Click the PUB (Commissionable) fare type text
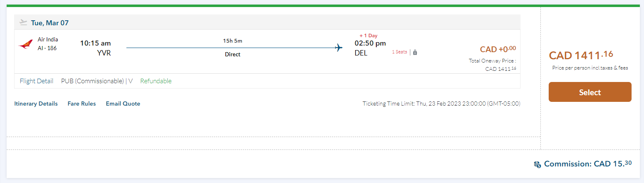The width and height of the screenshot is (644, 183). tap(93, 81)
